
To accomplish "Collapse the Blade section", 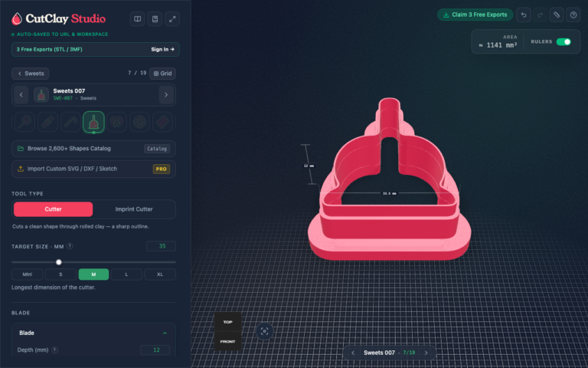I will tap(165, 333).
